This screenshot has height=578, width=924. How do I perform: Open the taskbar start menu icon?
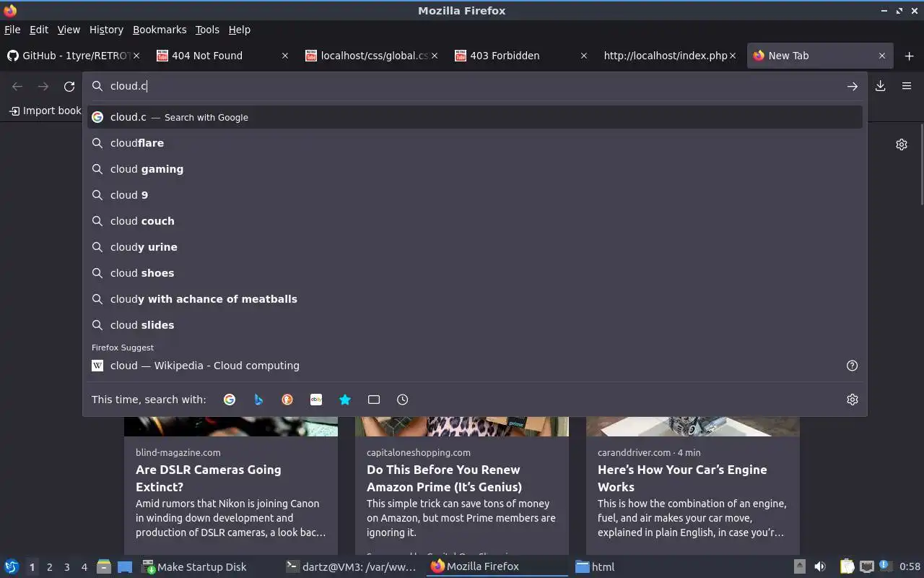coord(12,566)
